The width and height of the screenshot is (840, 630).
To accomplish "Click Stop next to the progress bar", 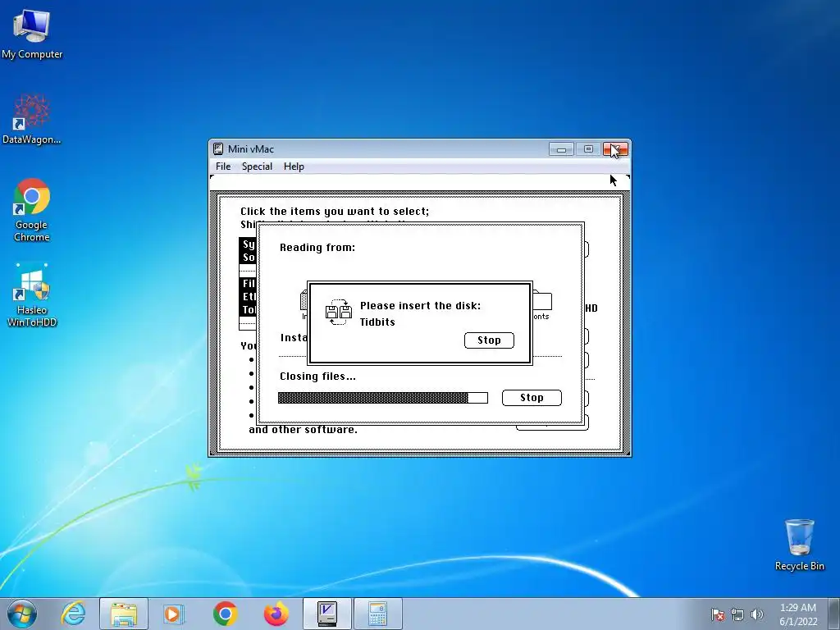I will tap(532, 398).
